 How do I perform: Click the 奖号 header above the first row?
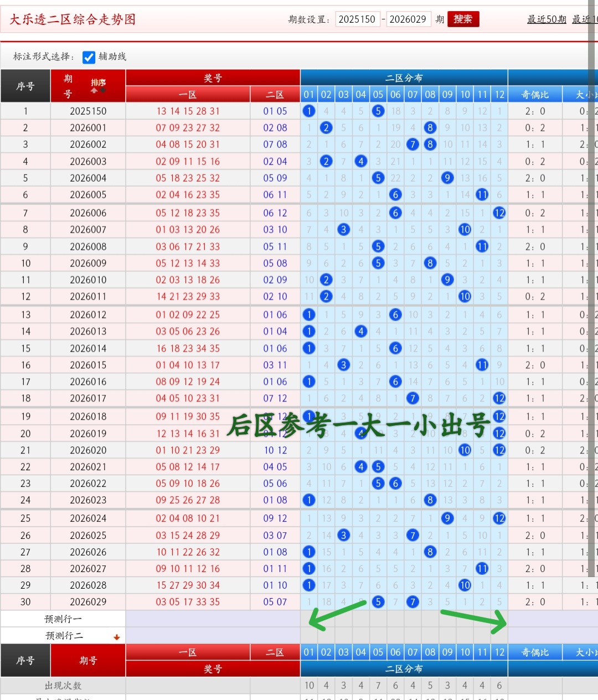click(x=213, y=78)
